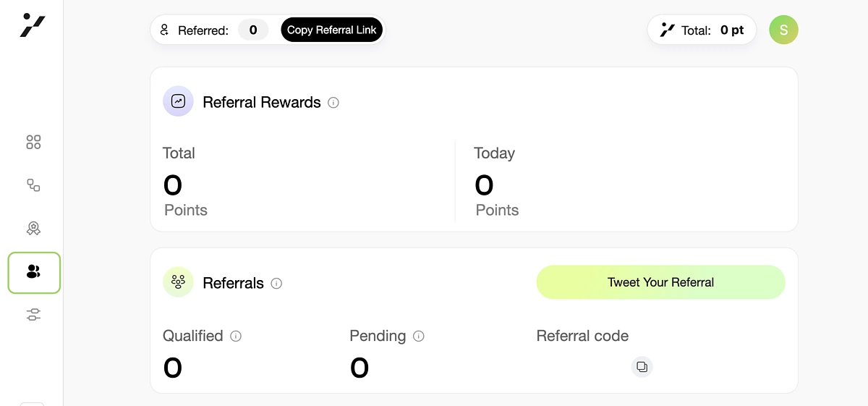868x406 pixels.
Task: Open the linked squares sidebar icon
Action: click(33, 185)
